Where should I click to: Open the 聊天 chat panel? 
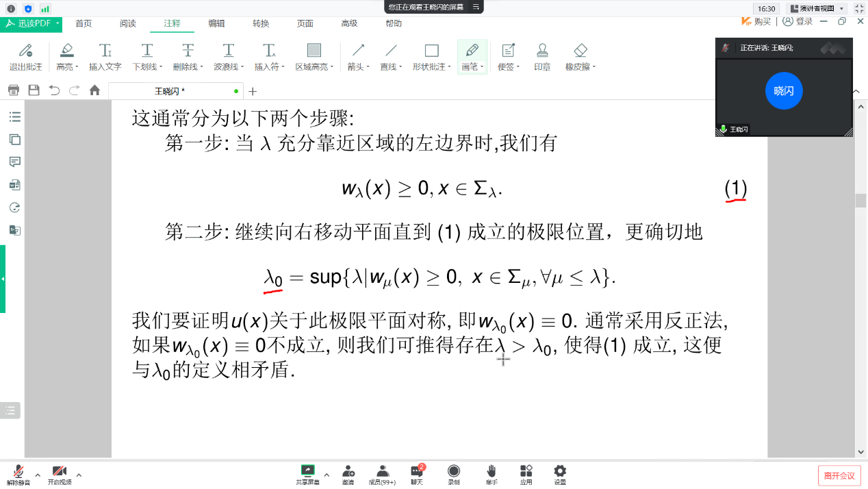(x=416, y=474)
